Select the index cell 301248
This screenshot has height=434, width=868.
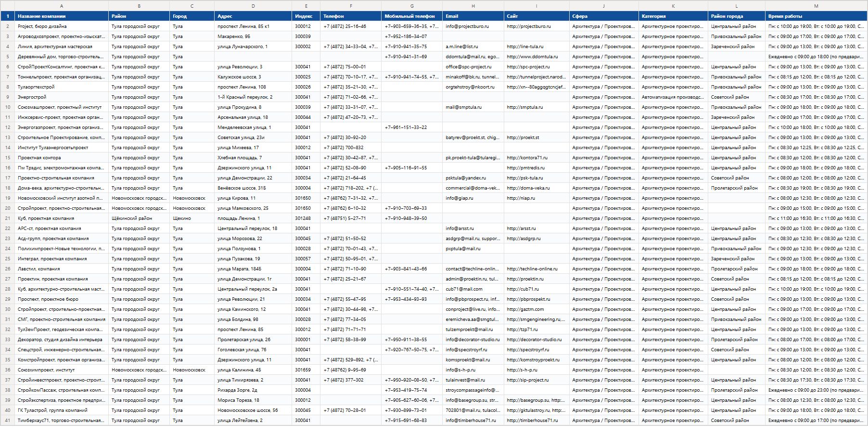pyautogui.click(x=306, y=218)
